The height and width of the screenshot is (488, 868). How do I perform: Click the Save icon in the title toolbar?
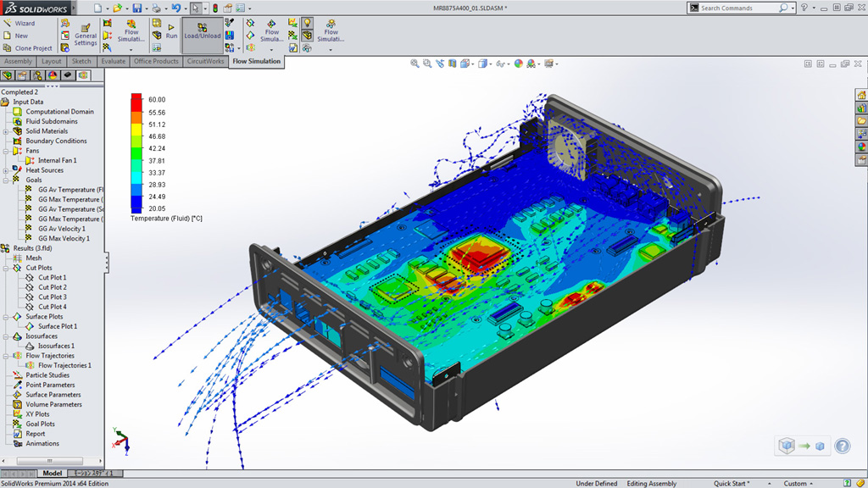[x=137, y=8]
